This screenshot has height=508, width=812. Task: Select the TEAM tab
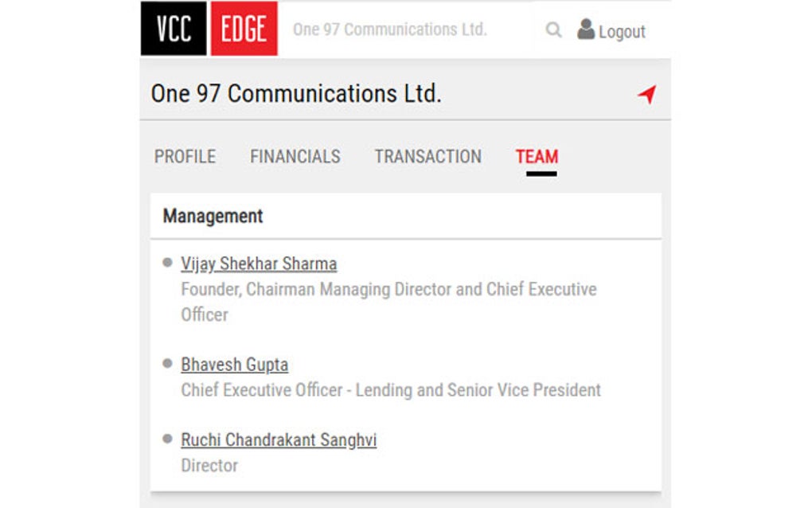point(537,157)
